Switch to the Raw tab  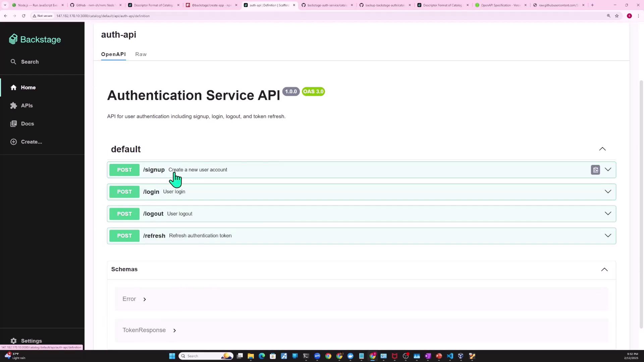pyautogui.click(x=141, y=54)
